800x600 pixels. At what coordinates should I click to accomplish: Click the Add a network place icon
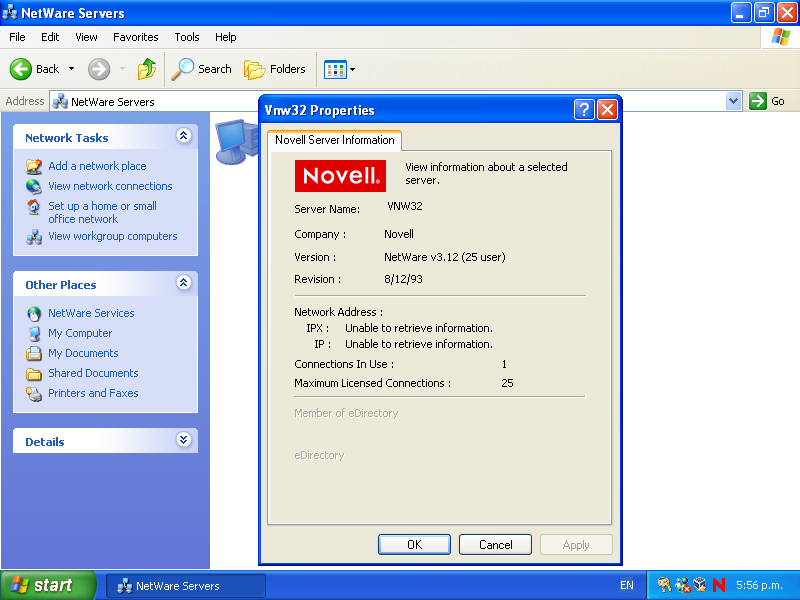[34, 166]
